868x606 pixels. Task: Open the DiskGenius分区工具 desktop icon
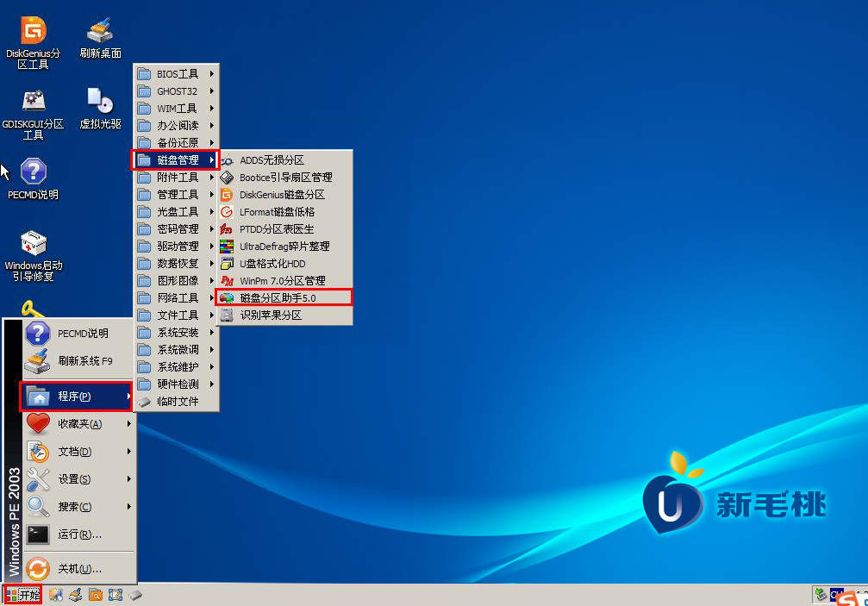click(x=33, y=42)
